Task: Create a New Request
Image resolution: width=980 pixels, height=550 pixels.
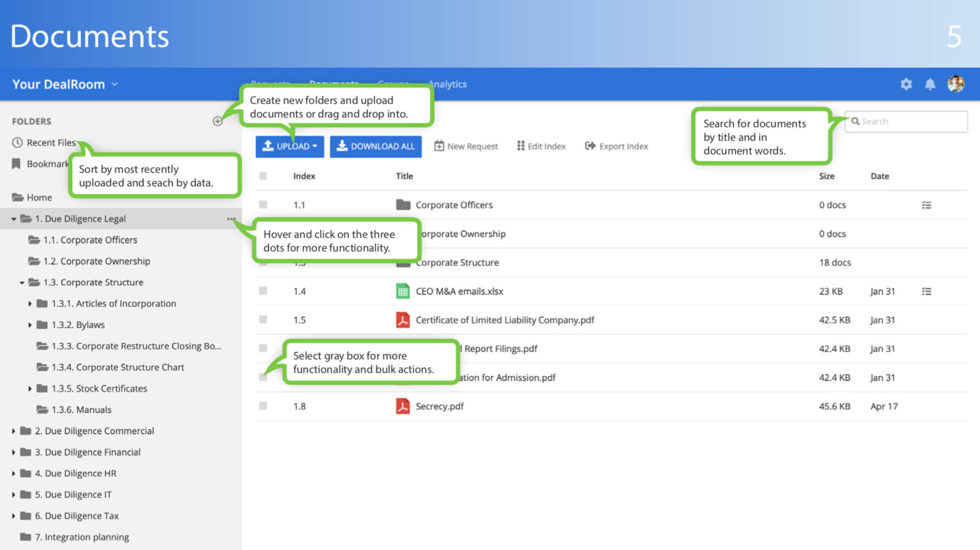Action: pos(466,146)
